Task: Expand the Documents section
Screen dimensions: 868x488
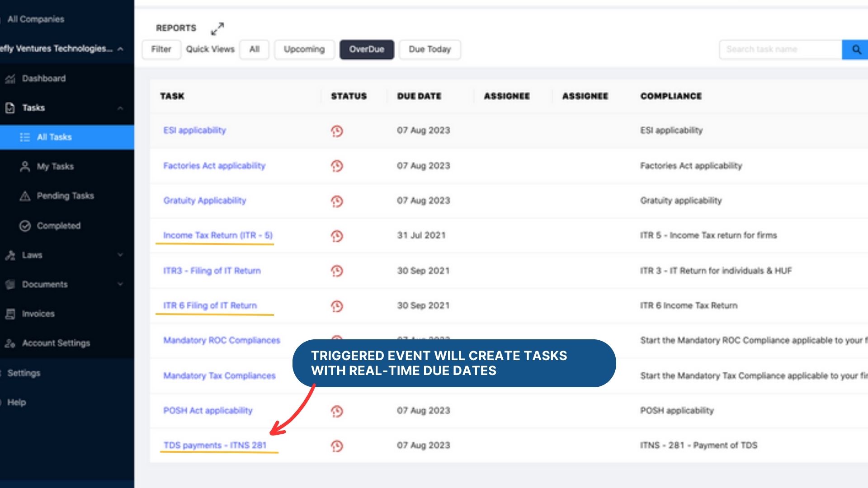Action: point(120,284)
